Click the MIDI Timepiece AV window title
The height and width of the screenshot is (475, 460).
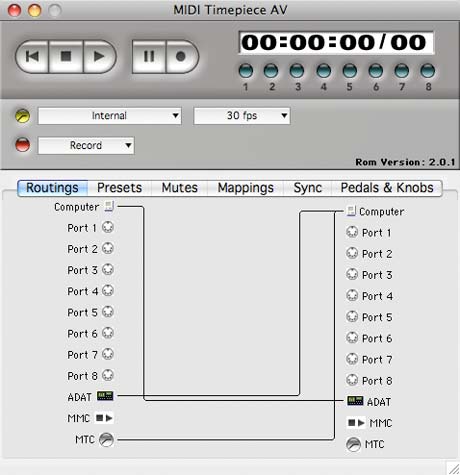(230, 10)
